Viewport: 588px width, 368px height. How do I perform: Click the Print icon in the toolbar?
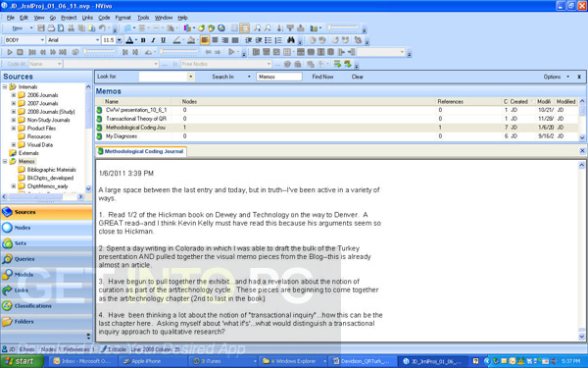point(51,28)
